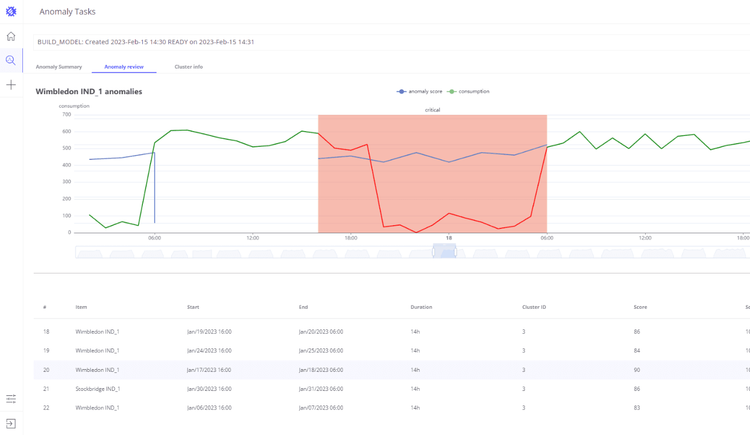
Task: Sort by Duration column header
Action: point(421,307)
